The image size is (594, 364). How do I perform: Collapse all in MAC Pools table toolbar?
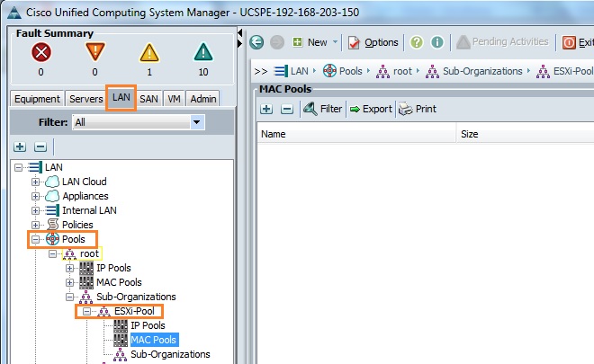287,109
